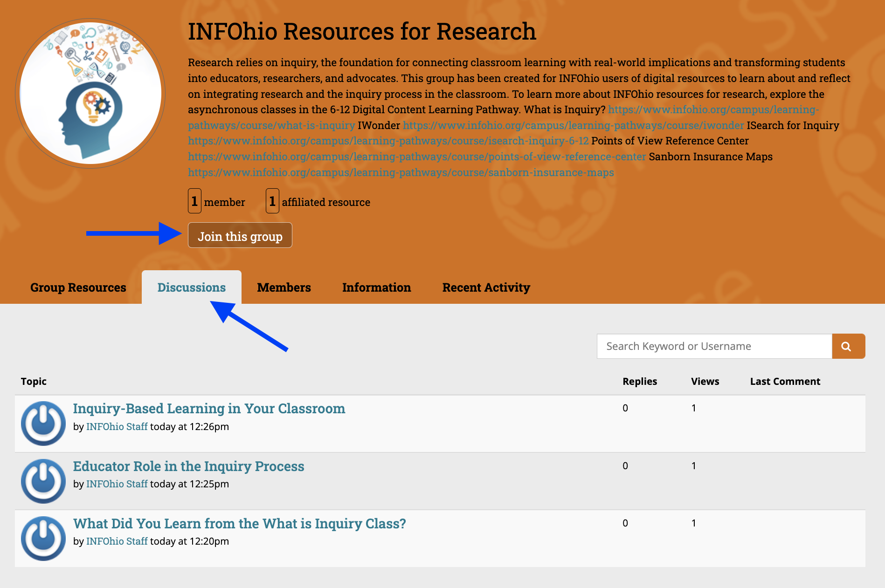
Task: Click the Views column header
Action: [x=705, y=382]
